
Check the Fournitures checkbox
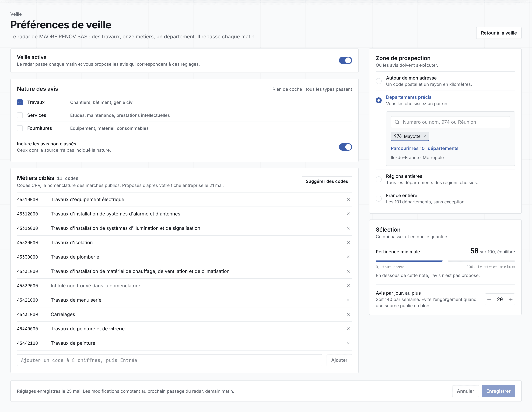(x=20, y=128)
